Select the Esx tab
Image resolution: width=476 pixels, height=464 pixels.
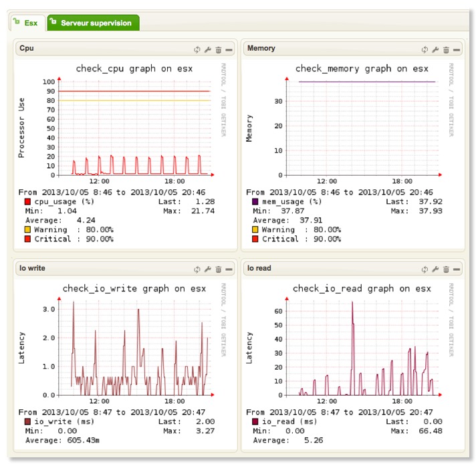coord(27,23)
